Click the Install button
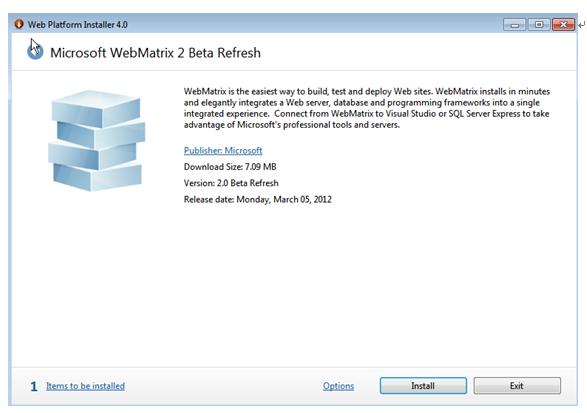 click(x=423, y=386)
